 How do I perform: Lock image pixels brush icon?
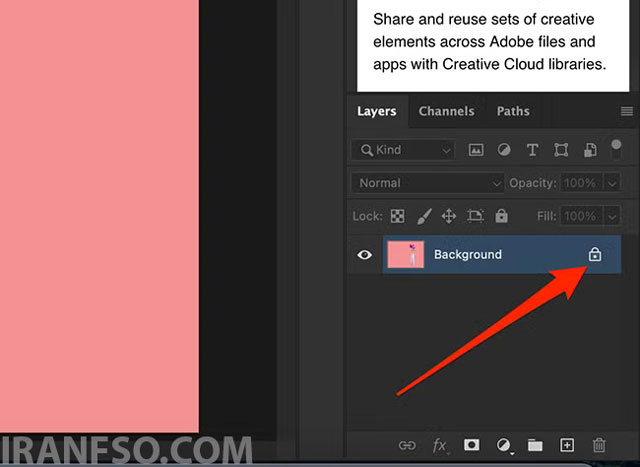coord(424,216)
